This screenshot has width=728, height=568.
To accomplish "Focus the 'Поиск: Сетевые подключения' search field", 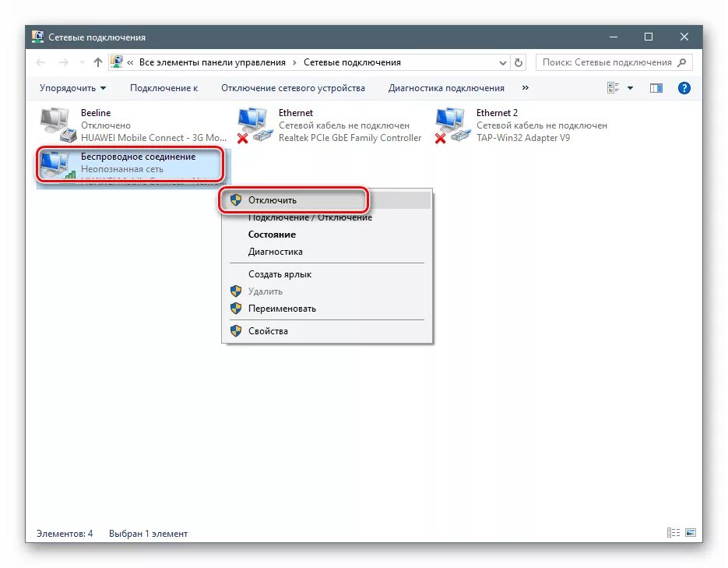I will [x=614, y=62].
